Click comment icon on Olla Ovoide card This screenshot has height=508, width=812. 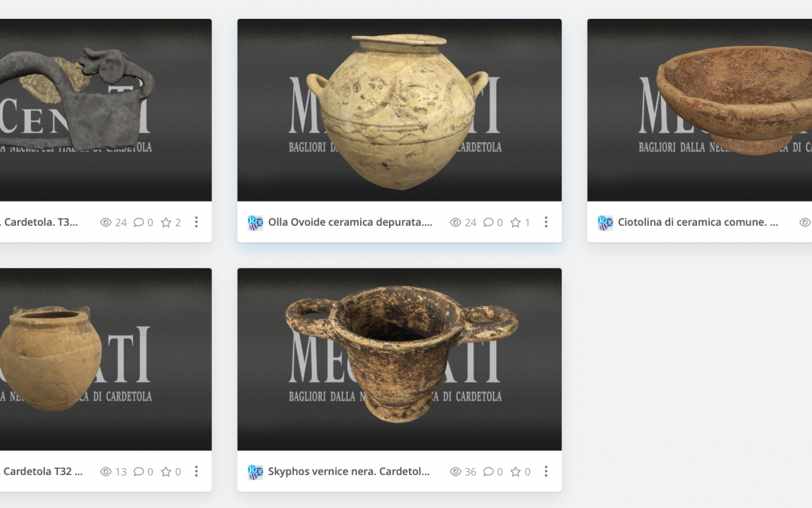pos(489,222)
